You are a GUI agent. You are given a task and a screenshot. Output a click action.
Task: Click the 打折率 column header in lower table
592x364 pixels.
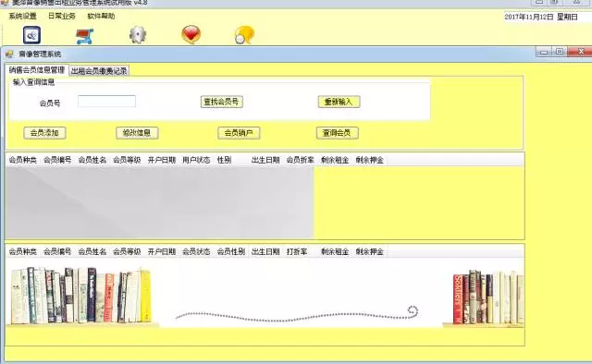click(297, 251)
